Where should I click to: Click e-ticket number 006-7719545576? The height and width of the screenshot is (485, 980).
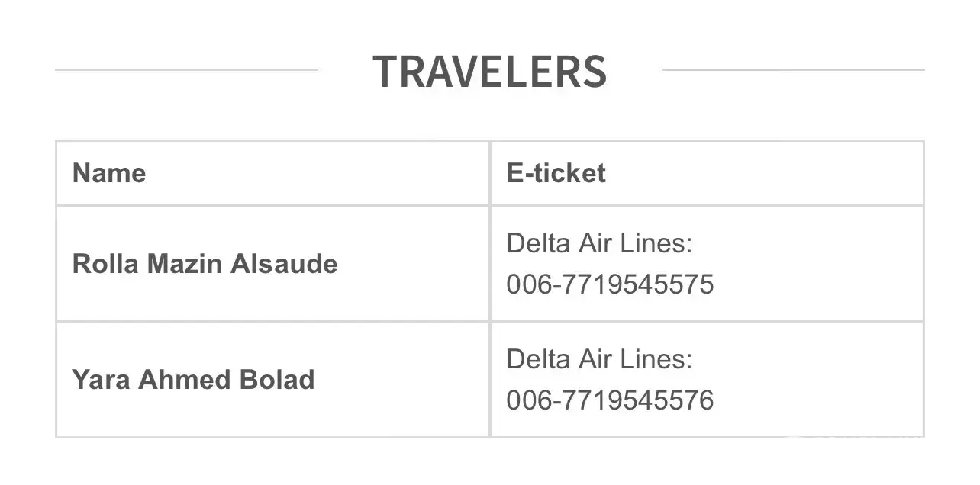coord(610,400)
